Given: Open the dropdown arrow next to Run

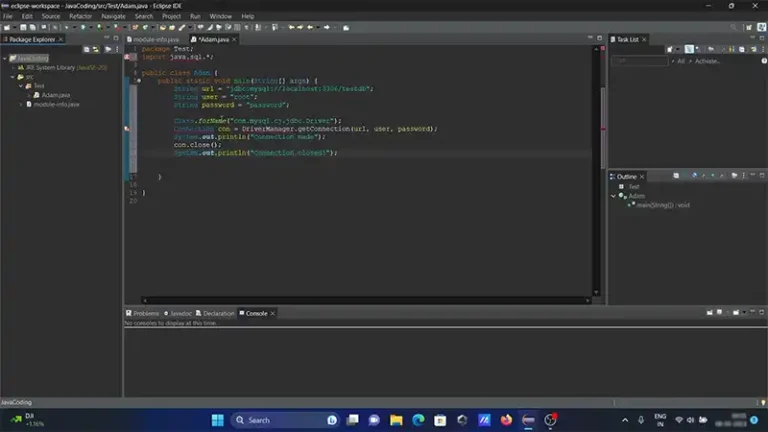Looking at the screenshot, I should [x=90, y=27].
